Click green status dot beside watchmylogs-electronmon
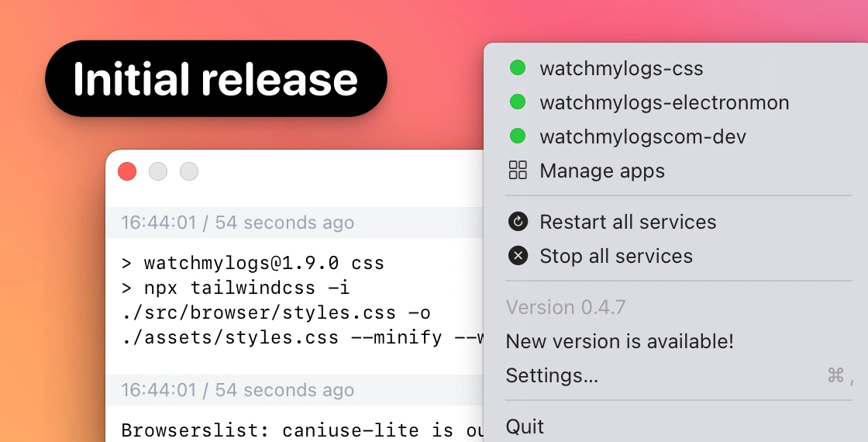 pyautogui.click(x=518, y=102)
